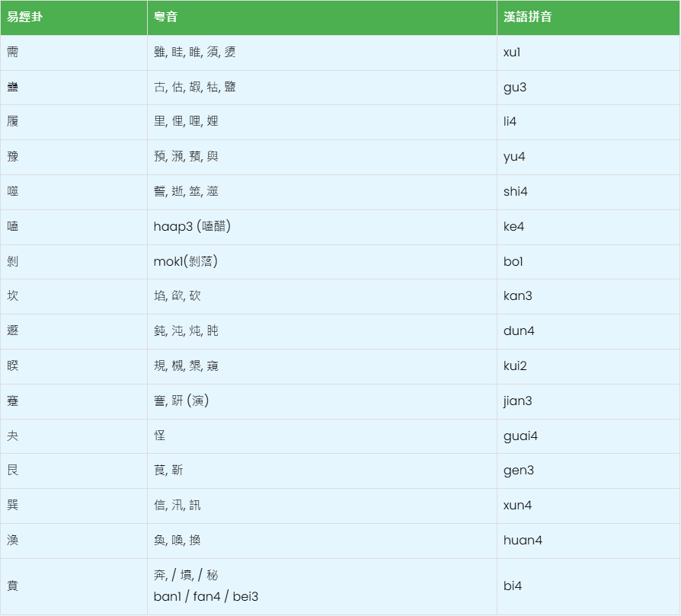This screenshot has width=681, height=616.
Task: Select the kan3 pinyin cell
Action: (x=589, y=296)
